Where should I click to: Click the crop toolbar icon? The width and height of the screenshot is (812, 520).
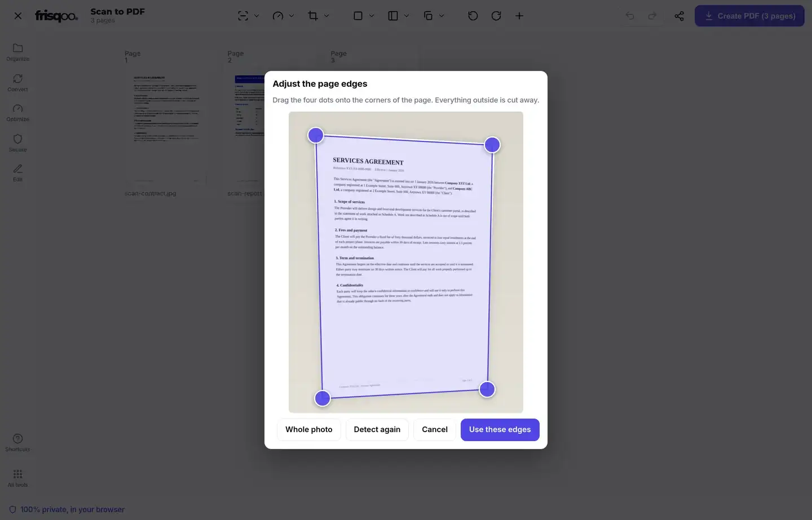(x=313, y=16)
